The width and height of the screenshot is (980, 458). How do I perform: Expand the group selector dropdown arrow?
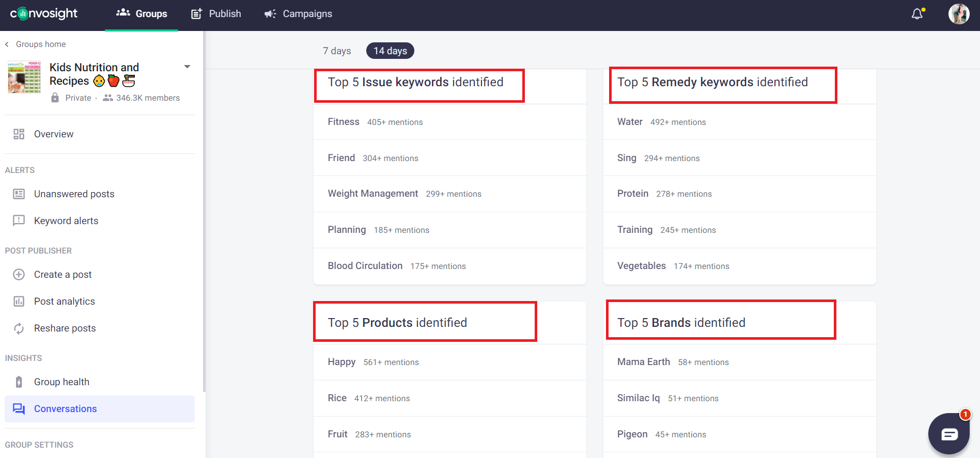click(187, 67)
